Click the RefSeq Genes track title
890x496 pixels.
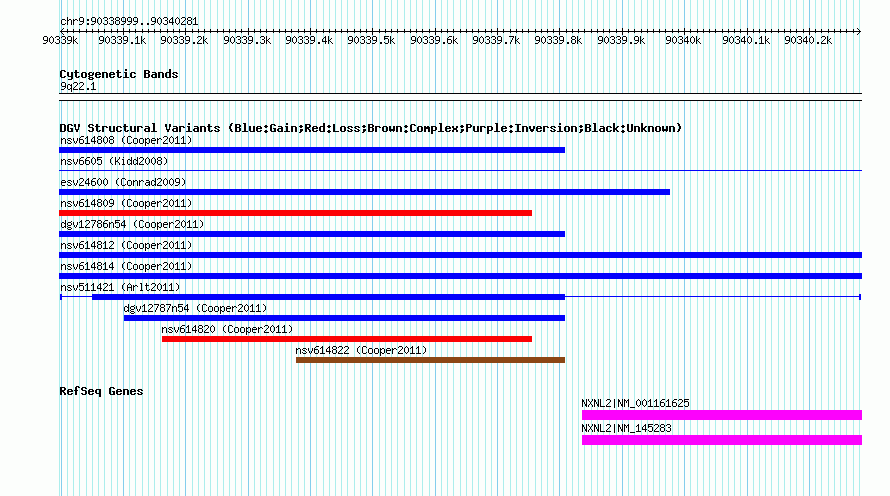(x=101, y=391)
